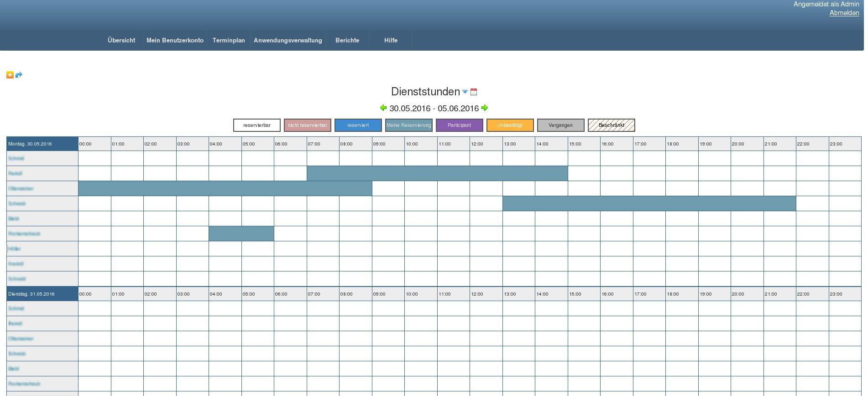868x396 pixels.
Task: Expand the schedule dropdown arrow next to Dienststunden
Action: coord(465,92)
